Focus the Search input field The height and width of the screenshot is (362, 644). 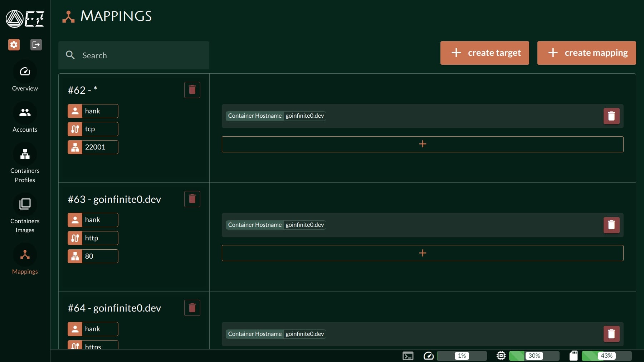[x=140, y=55]
